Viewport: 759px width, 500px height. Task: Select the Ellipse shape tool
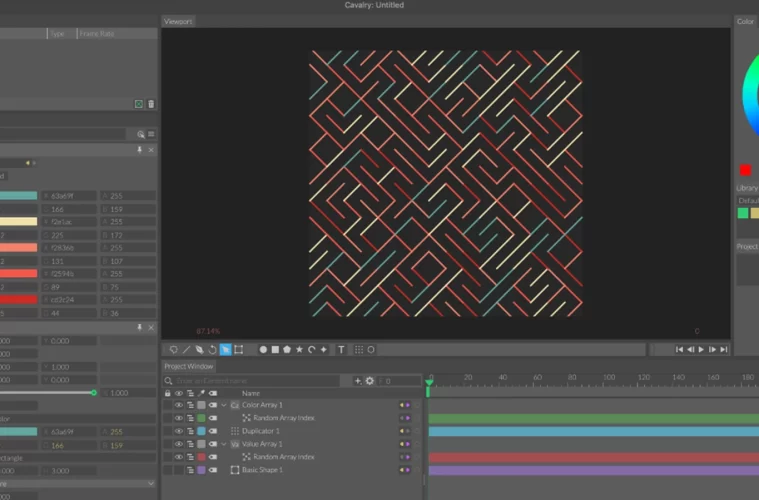tap(263, 350)
